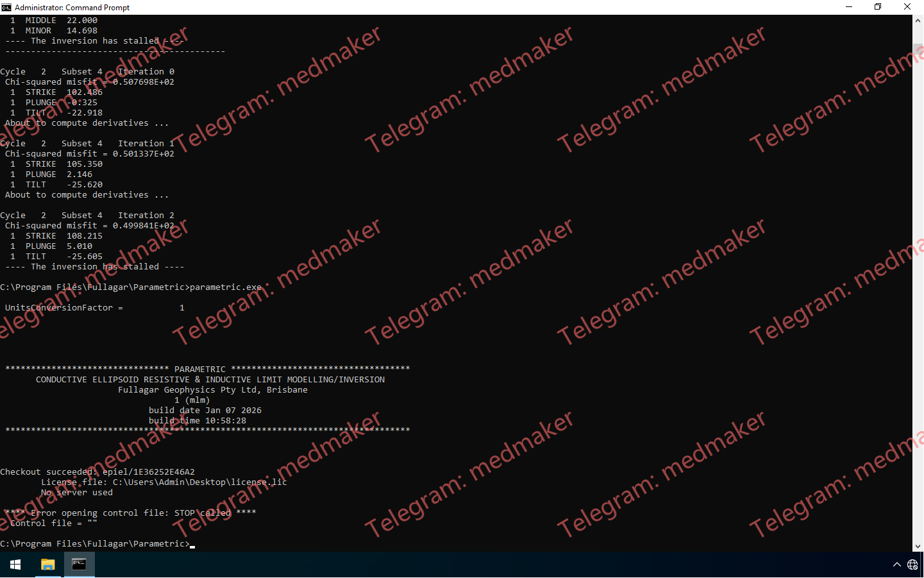Close the Administrator Command Prompt window

pyautogui.click(x=907, y=7)
